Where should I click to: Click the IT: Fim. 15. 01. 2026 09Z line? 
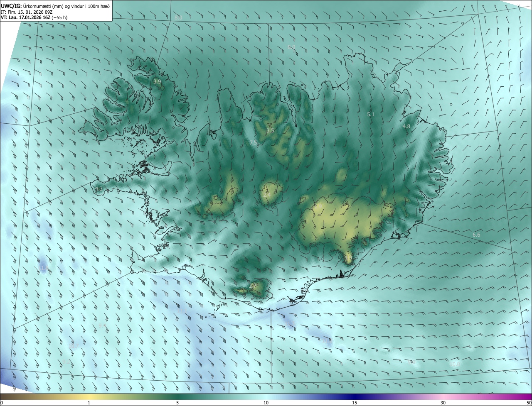[27, 12]
